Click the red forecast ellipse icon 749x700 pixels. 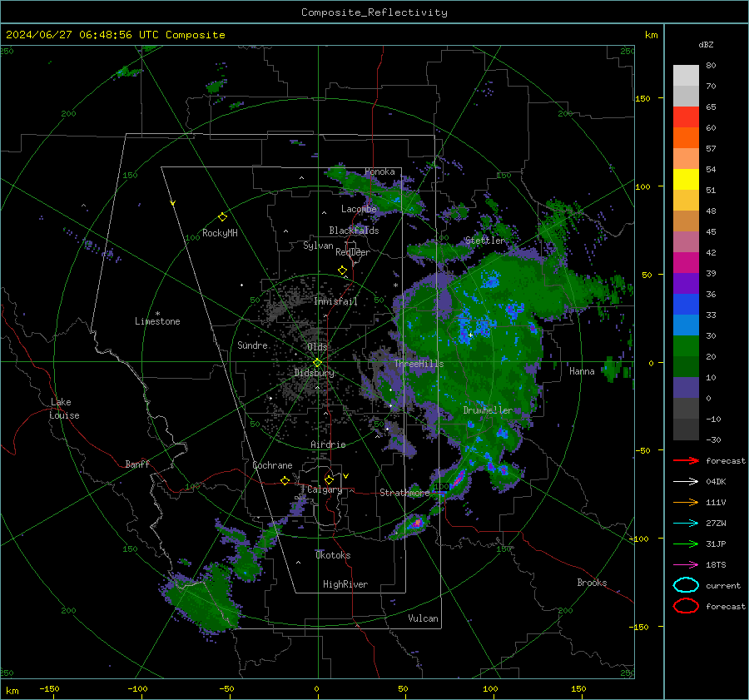686,606
